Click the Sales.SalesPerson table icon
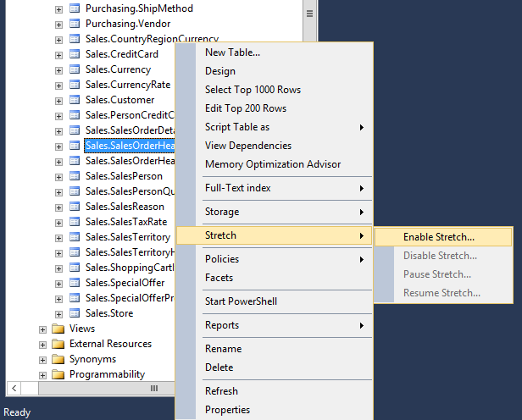The height and width of the screenshot is (420, 522). [x=75, y=176]
